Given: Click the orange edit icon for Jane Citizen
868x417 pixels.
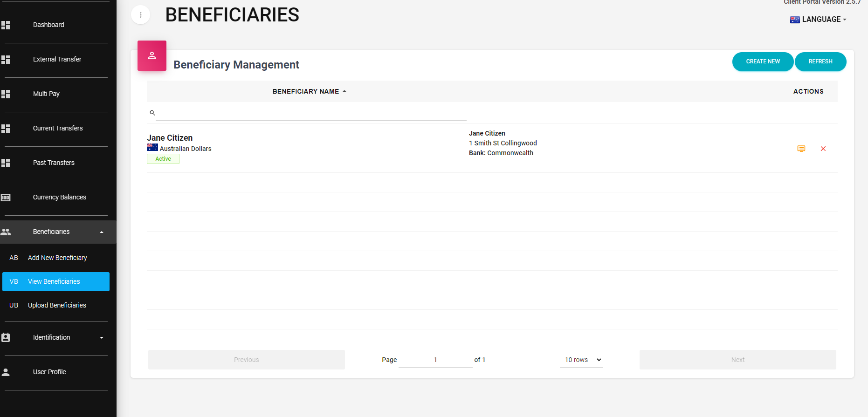Looking at the screenshot, I should tap(801, 149).
